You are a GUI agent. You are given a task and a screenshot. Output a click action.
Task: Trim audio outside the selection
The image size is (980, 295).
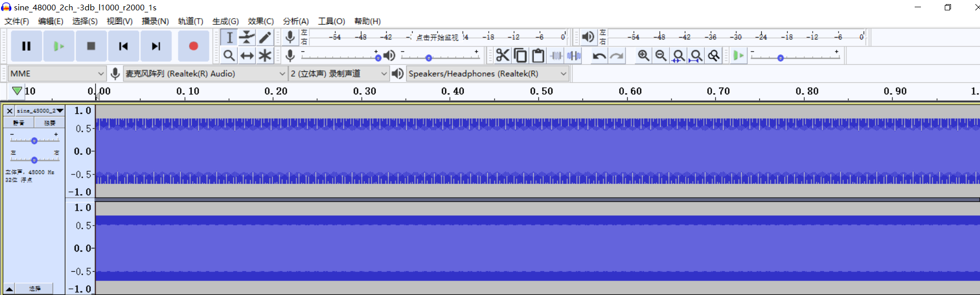pos(556,55)
